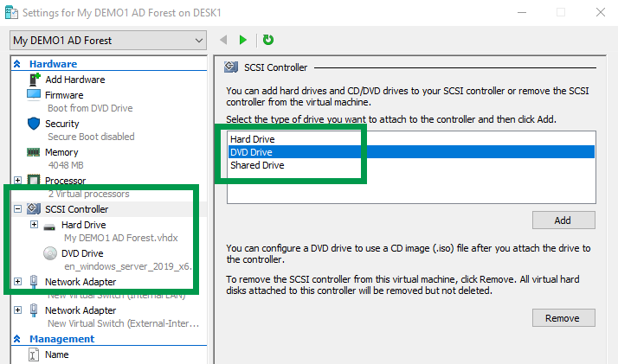The image size is (618, 364).
Task: Select Hard Drive in drive type list
Action: tap(252, 138)
